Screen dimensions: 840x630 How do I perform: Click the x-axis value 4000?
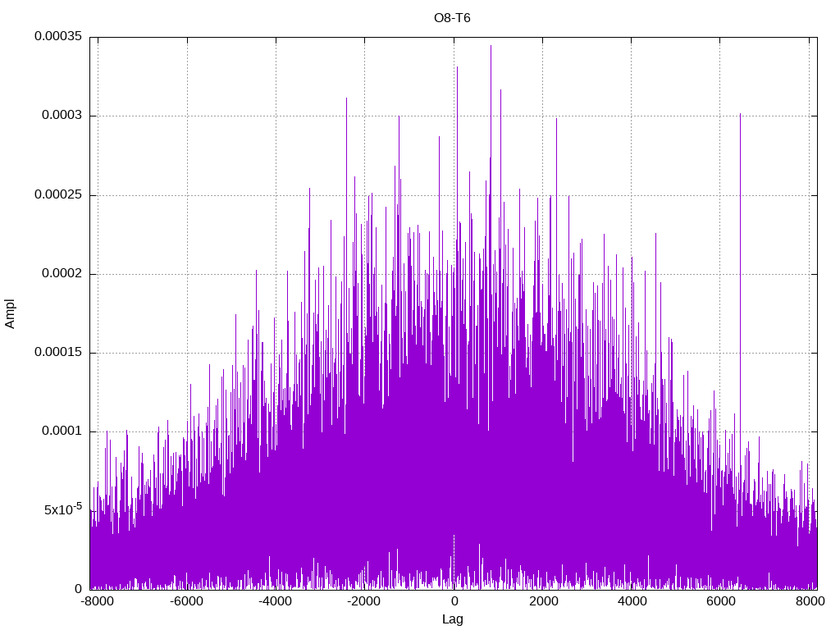(x=632, y=601)
